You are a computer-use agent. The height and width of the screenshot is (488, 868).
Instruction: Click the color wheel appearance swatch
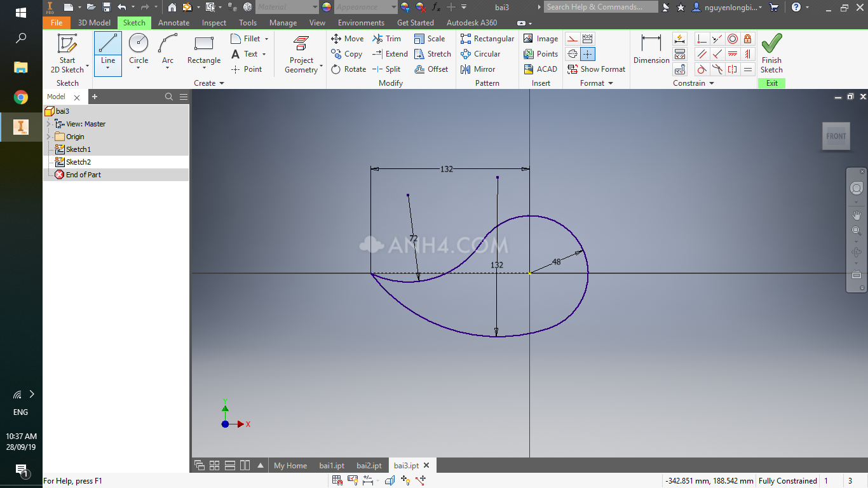pyautogui.click(x=327, y=7)
